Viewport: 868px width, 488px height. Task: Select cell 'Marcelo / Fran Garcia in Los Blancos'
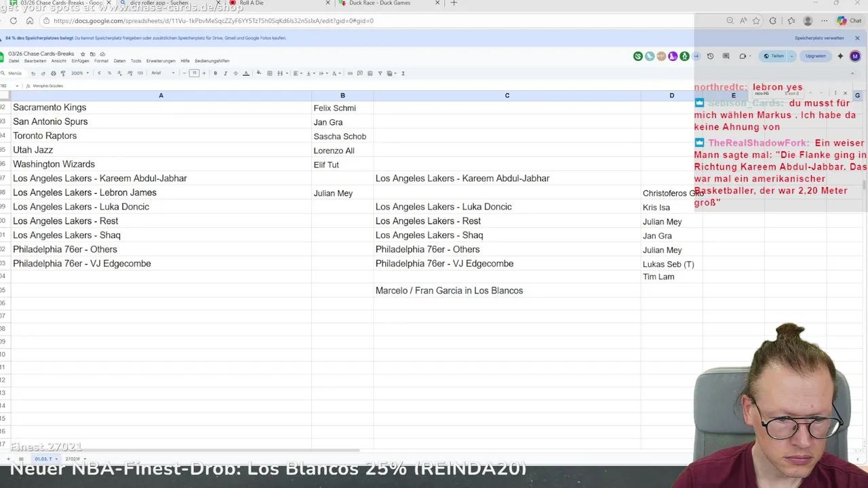click(507, 291)
